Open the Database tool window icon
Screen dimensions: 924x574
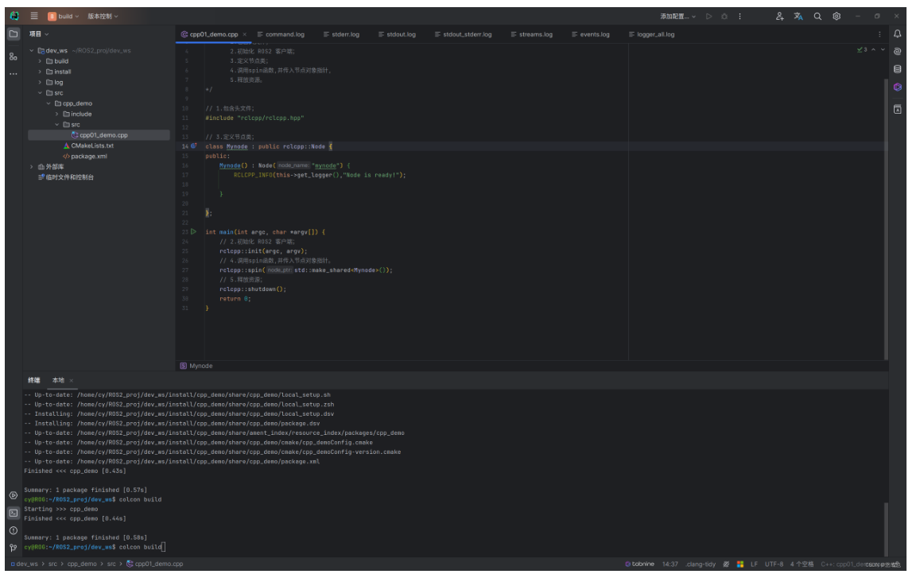(898, 69)
